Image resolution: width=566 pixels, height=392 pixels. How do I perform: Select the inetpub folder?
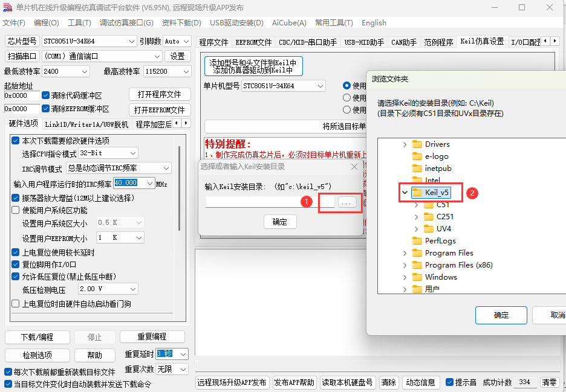(x=432, y=169)
